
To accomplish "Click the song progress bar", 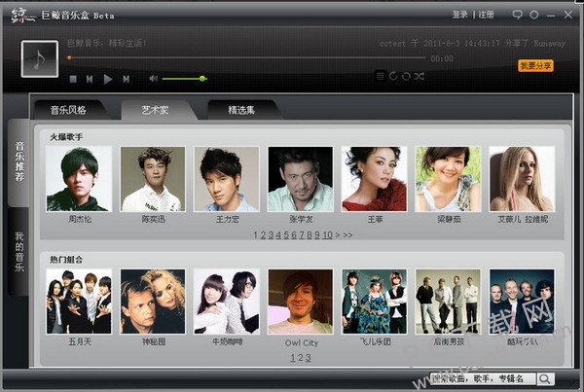I will click(x=247, y=58).
